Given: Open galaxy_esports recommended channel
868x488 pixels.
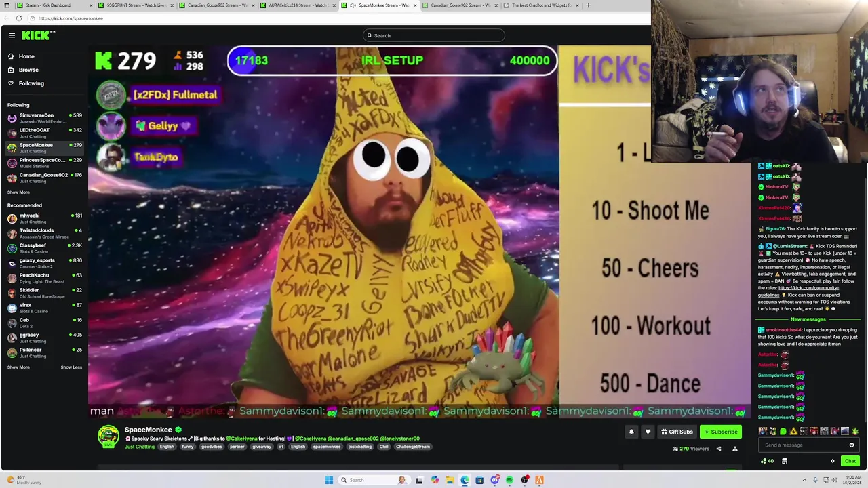Looking at the screenshot, I should 44,263.
